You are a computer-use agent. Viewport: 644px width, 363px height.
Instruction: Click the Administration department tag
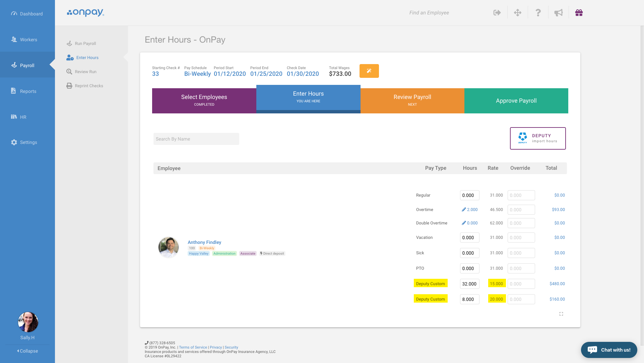point(224,254)
